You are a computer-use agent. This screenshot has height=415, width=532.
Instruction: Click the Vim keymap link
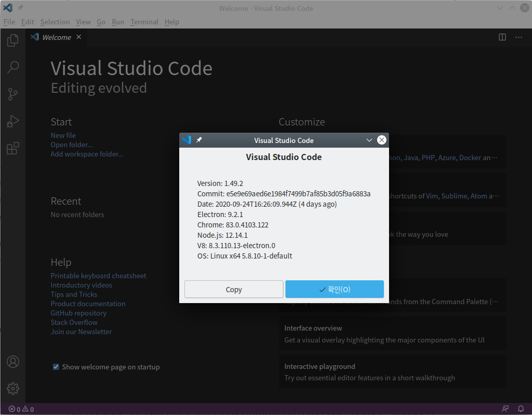(432, 196)
